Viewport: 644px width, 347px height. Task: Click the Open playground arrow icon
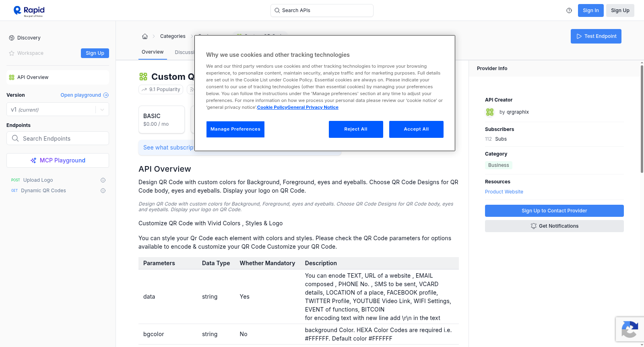(x=106, y=95)
